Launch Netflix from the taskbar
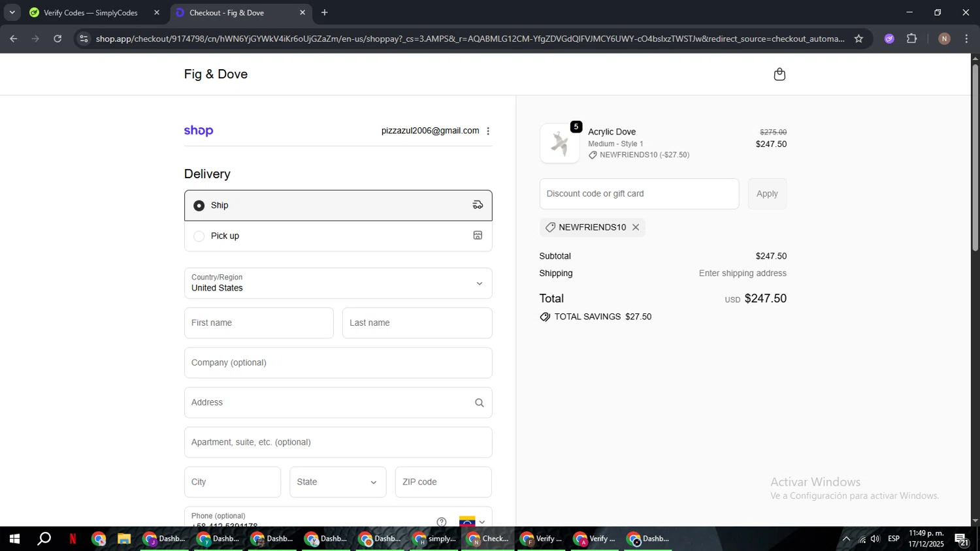This screenshot has width=980, height=551. [x=73, y=539]
